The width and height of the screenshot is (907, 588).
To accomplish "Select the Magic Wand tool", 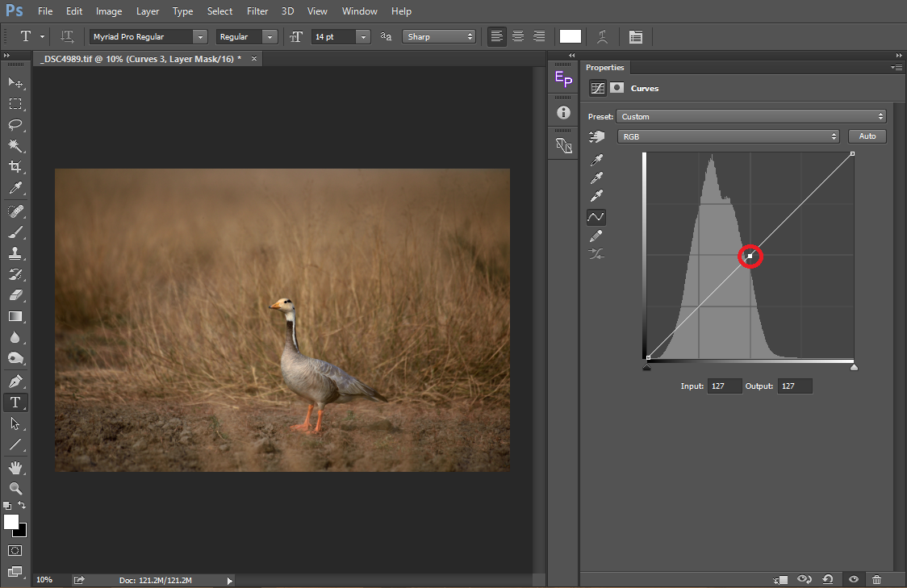I will click(x=15, y=145).
